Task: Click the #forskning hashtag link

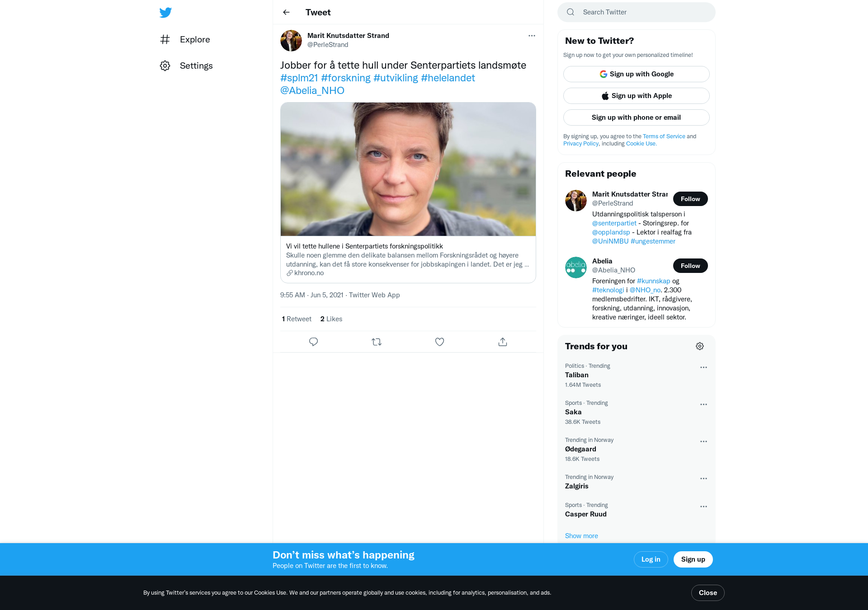Action: 346,78
